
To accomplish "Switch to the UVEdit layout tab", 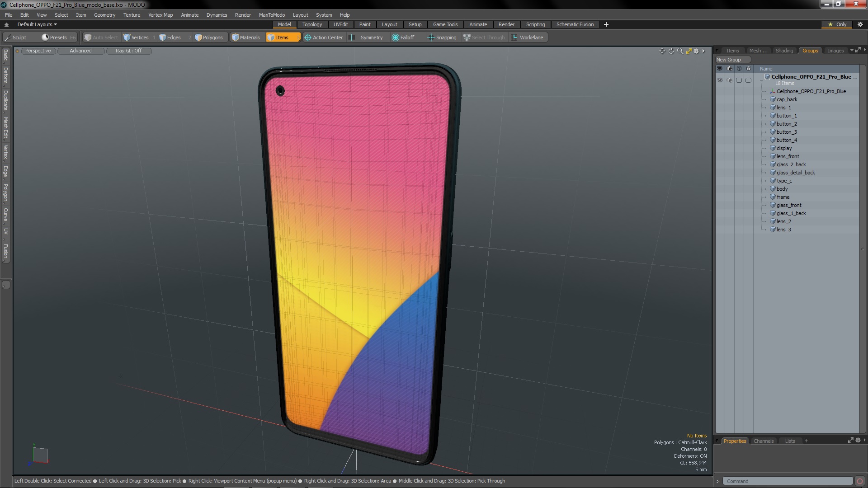I will (x=340, y=24).
